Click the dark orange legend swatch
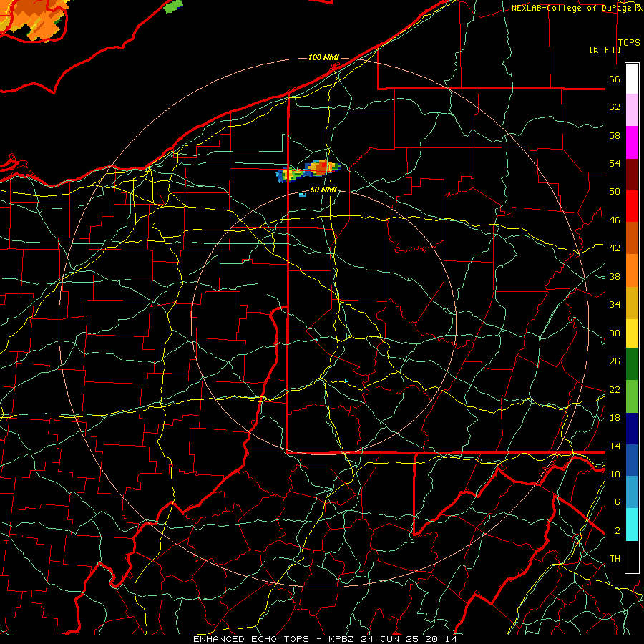Viewport: 644px width, 644px height. click(x=632, y=238)
